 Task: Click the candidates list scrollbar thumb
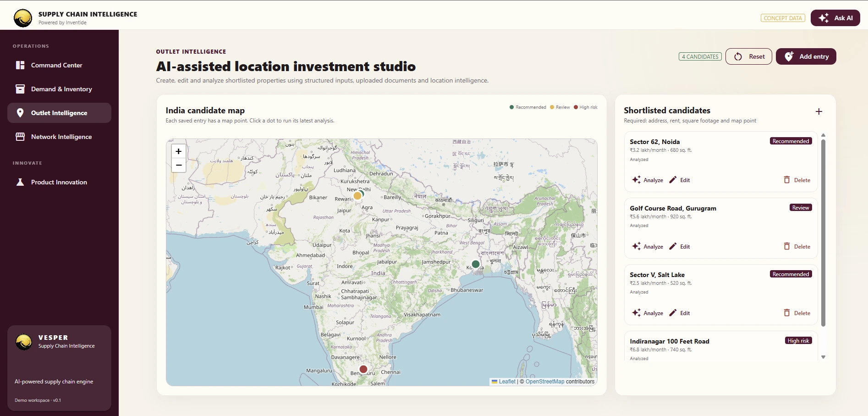pos(823,233)
